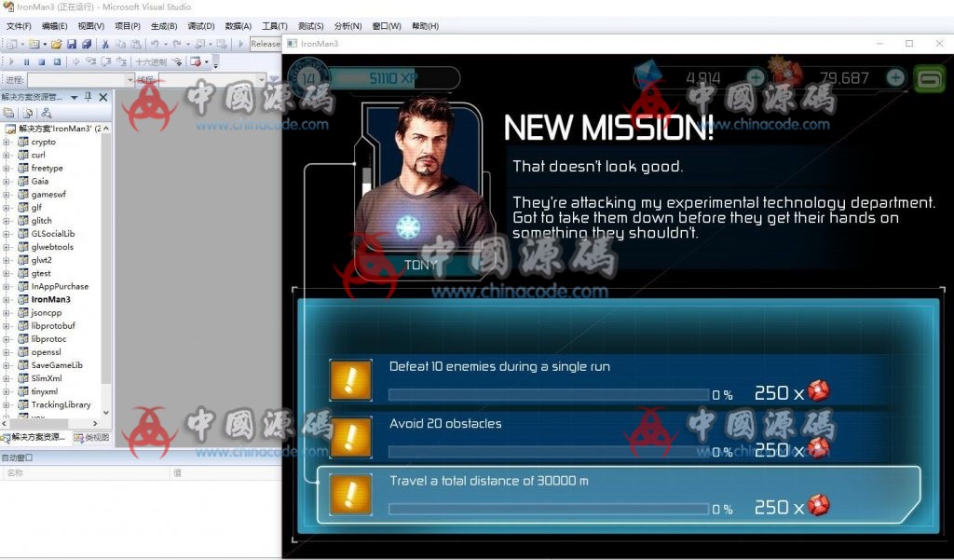Click the Cut scissors icon
Viewport: 954px width, 560px height.
coord(105,44)
